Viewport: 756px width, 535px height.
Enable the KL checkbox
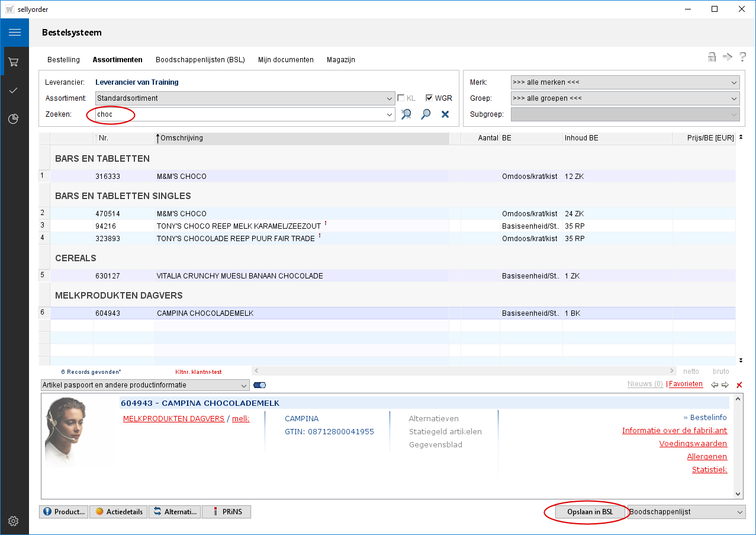pyautogui.click(x=401, y=98)
